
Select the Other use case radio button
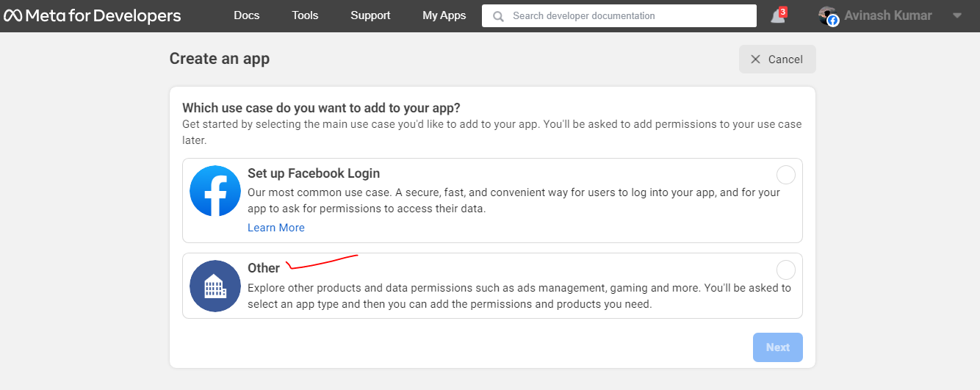(x=785, y=270)
